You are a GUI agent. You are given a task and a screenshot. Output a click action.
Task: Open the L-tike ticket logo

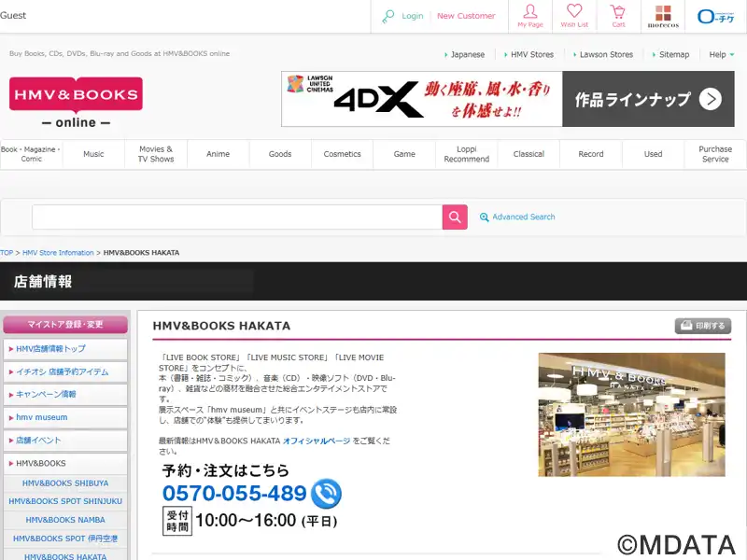[x=715, y=17]
